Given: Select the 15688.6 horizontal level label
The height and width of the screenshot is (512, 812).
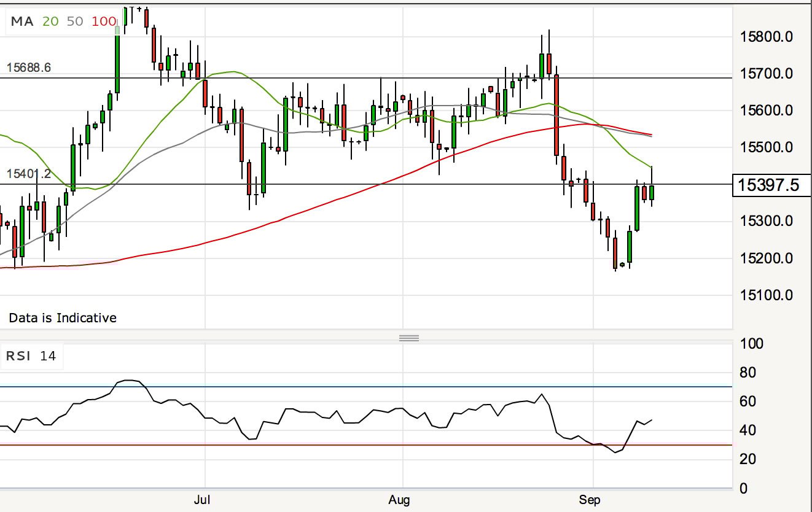Looking at the screenshot, I should pyautogui.click(x=29, y=68).
